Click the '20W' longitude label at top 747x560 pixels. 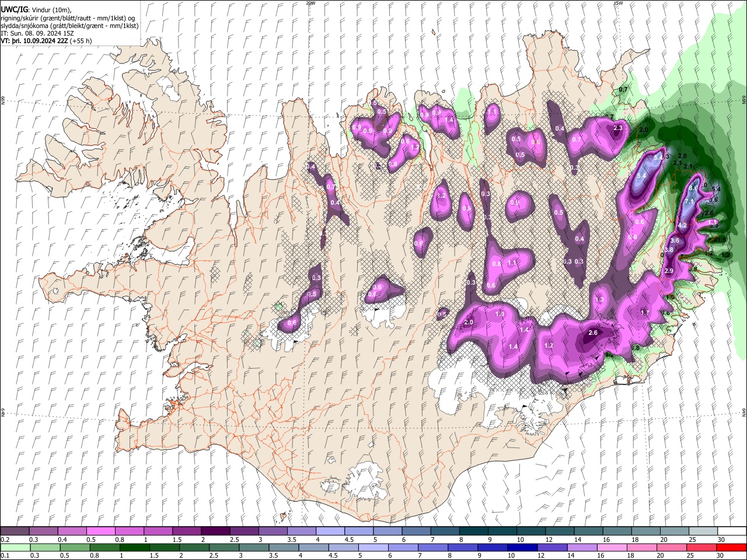coord(310,3)
